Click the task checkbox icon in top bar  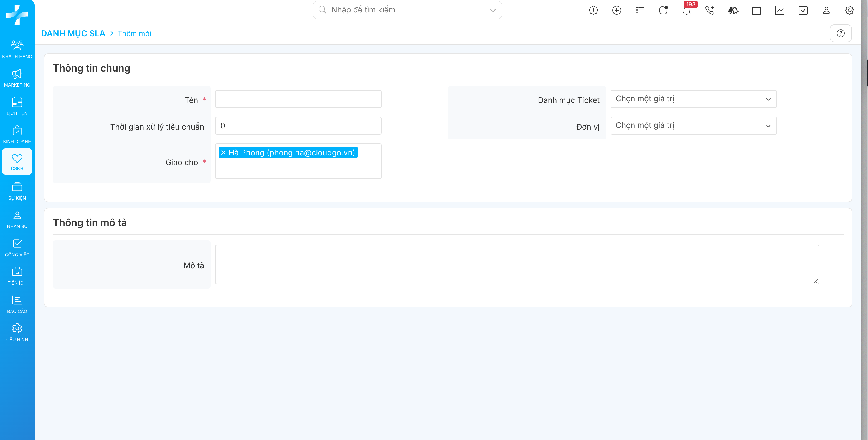[803, 11]
